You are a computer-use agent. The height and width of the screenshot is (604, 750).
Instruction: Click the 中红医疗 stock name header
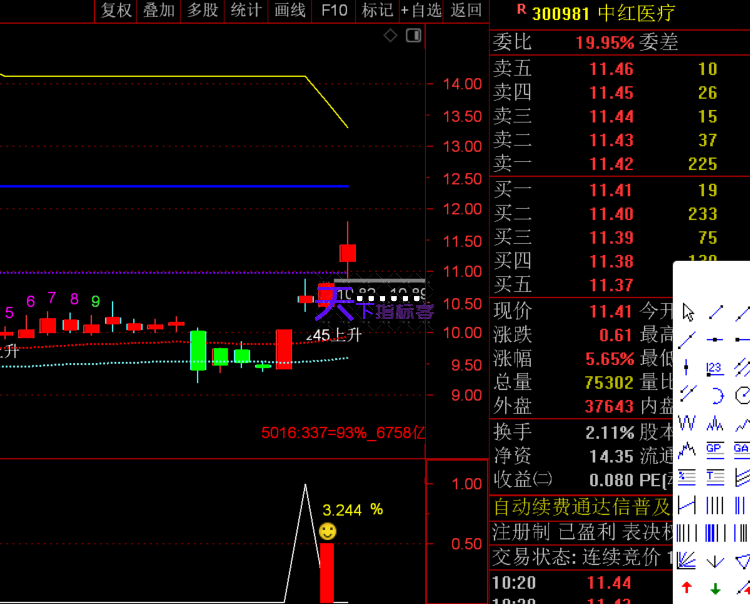point(635,13)
